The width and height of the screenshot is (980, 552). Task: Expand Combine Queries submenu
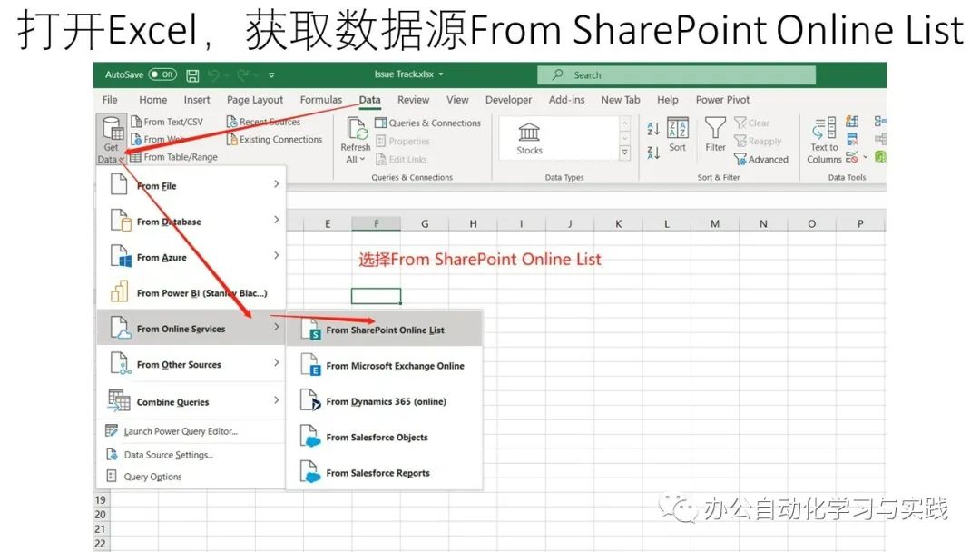(x=191, y=400)
